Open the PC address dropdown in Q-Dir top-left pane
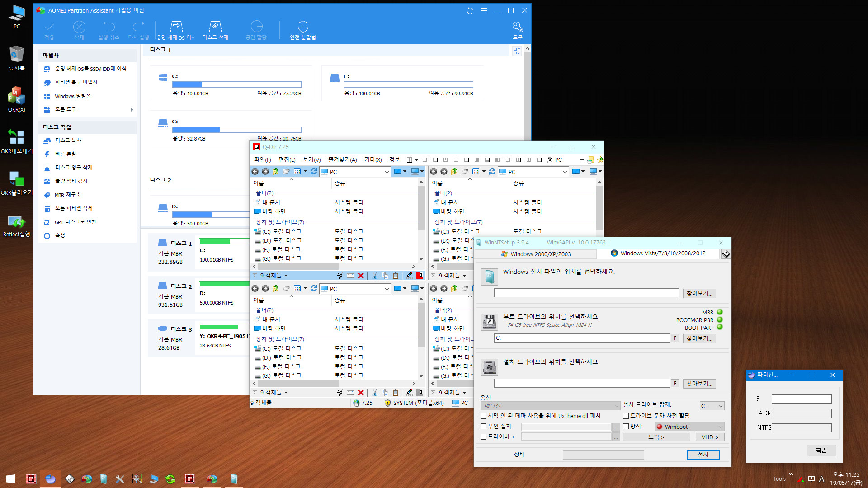Image resolution: width=868 pixels, height=488 pixels. pyautogui.click(x=387, y=172)
